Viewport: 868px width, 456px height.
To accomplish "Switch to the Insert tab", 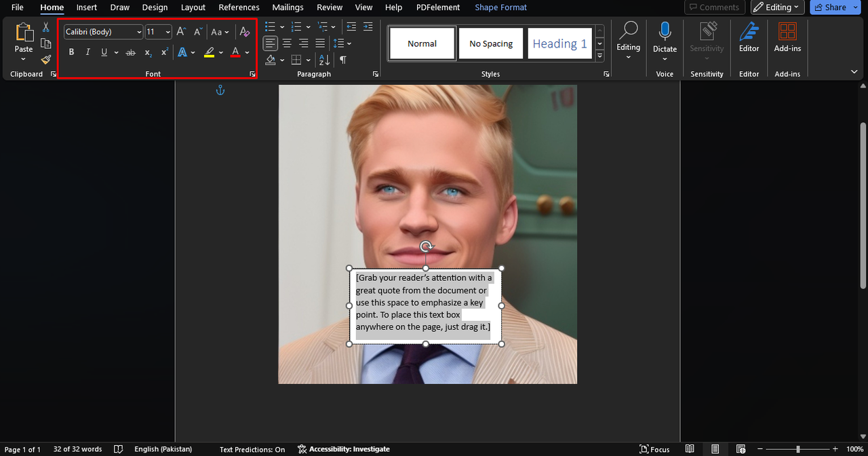I will [x=87, y=7].
